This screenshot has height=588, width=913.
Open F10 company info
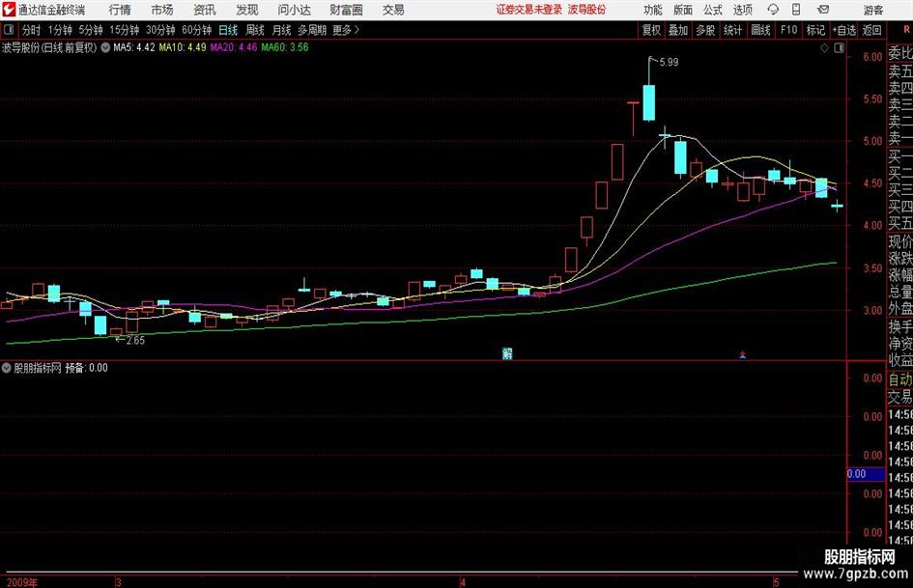(x=788, y=30)
